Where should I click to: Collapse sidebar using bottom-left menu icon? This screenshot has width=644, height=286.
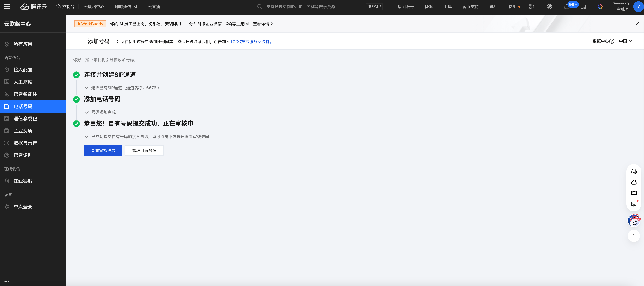pyautogui.click(x=7, y=281)
